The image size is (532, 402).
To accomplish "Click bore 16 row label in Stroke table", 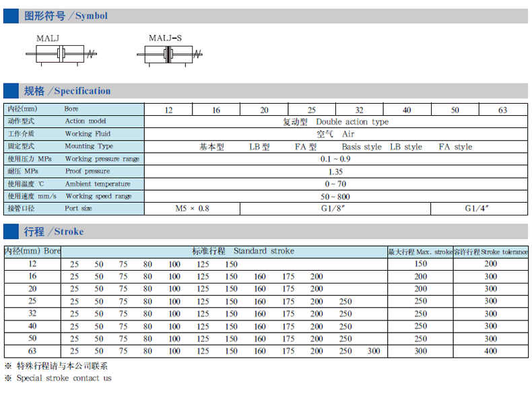I will pos(32,276).
